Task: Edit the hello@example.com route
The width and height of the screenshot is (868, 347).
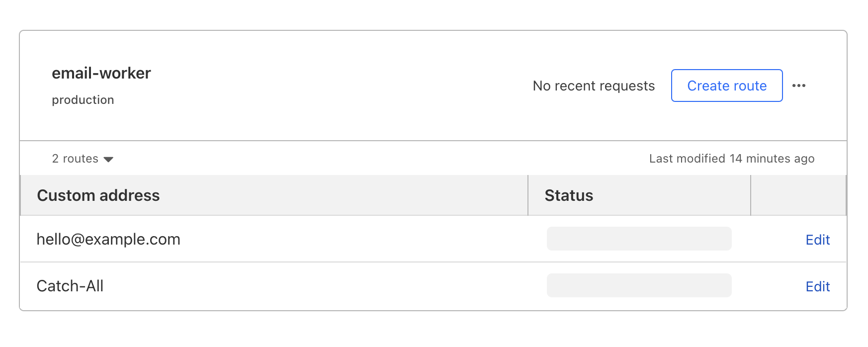Action: pyautogui.click(x=817, y=240)
